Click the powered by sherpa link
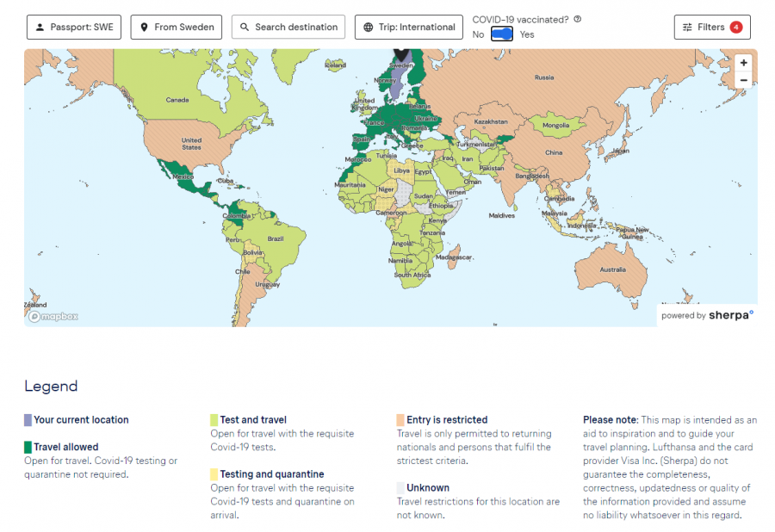 [x=707, y=315]
